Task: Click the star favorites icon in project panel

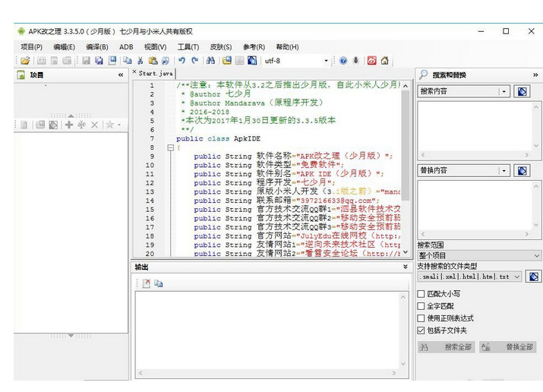Action: (x=110, y=125)
